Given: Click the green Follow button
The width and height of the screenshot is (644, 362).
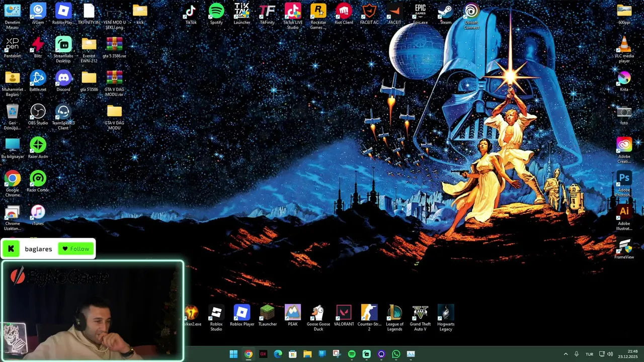Looking at the screenshot, I should click(76, 249).
